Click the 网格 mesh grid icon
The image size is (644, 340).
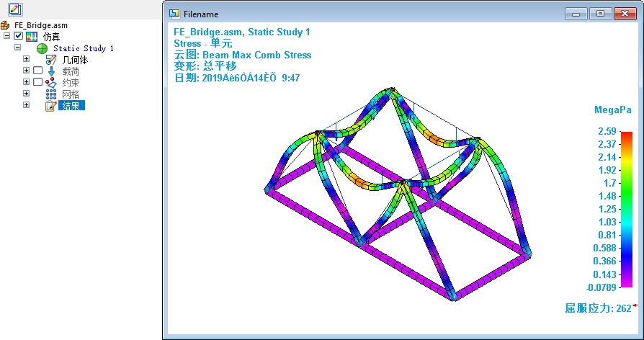click(51, 94)
